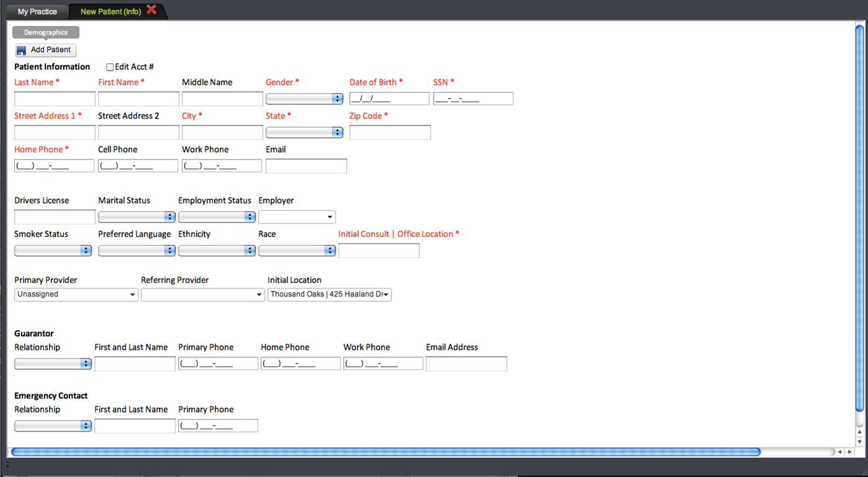Open the Gender dropdown
Viewport: 868px width, 477px height.
coord(304,99)
